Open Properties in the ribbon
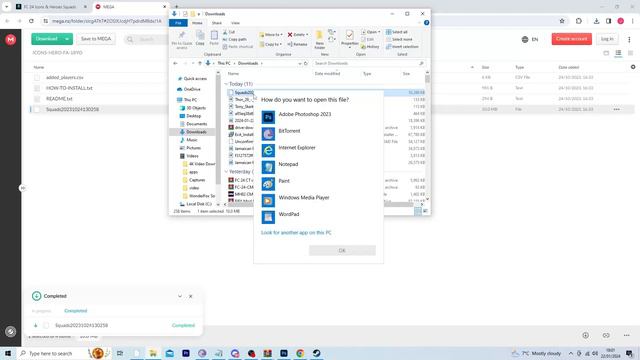 [349, 39]
